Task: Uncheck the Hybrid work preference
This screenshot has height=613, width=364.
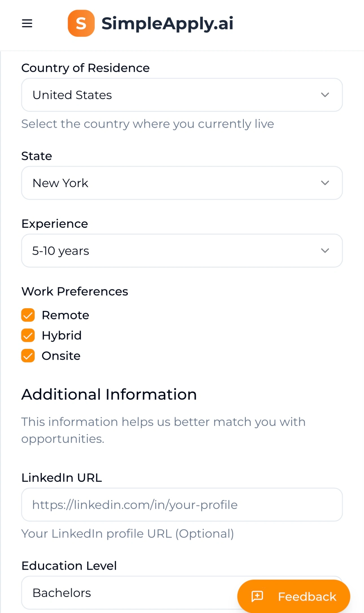Action: point(28,335)
